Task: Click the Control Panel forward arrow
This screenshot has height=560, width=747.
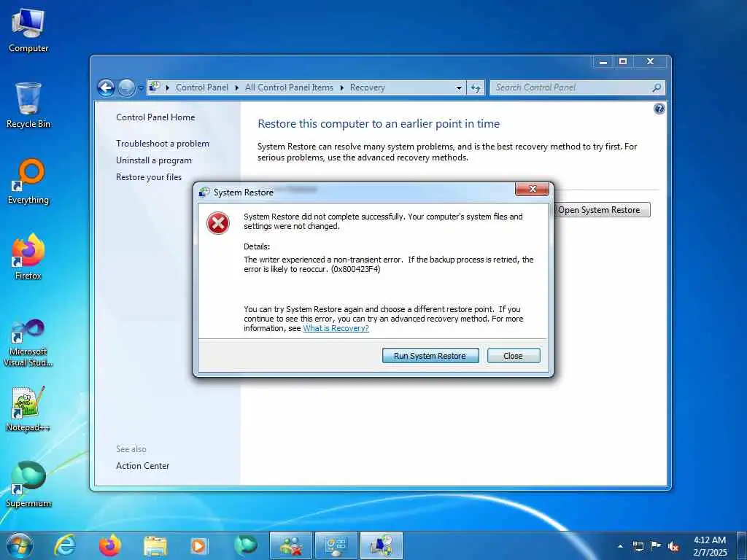Action: 126,87
